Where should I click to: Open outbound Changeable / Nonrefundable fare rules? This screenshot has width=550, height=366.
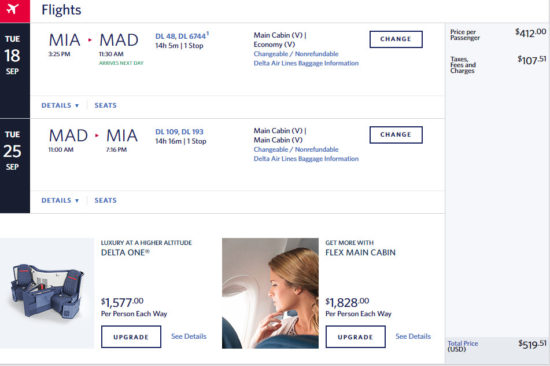point(296,54)
